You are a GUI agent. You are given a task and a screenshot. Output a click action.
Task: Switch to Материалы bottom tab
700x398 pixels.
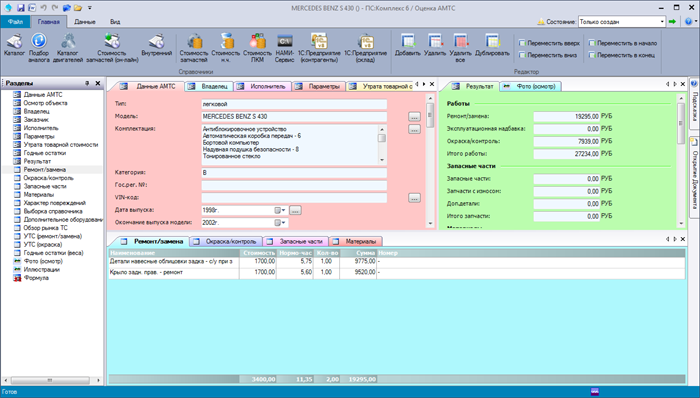click(x=356, y=241)
